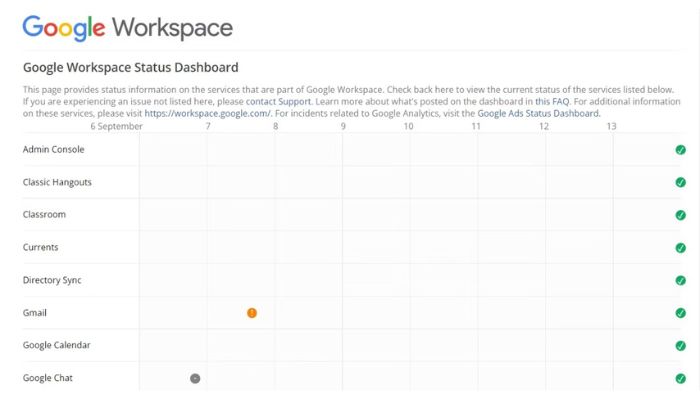Click the date header 11
Image resolution: width=700 pixels, height=400 pixels.
point(476,126)
